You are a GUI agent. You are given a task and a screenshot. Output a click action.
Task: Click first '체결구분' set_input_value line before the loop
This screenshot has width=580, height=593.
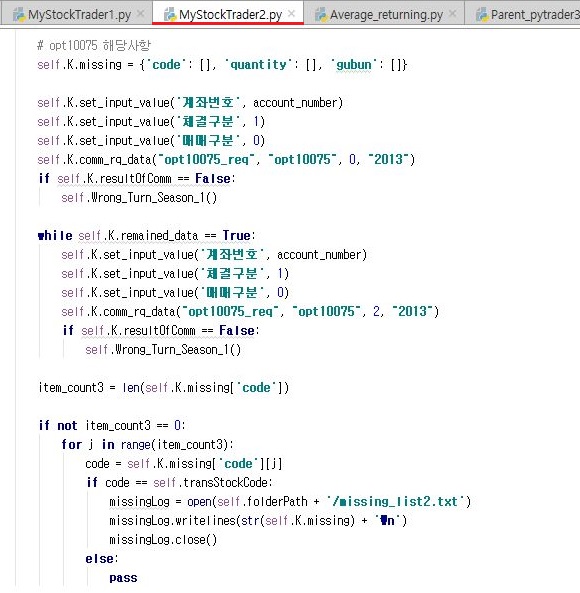(x=151, y=121)
